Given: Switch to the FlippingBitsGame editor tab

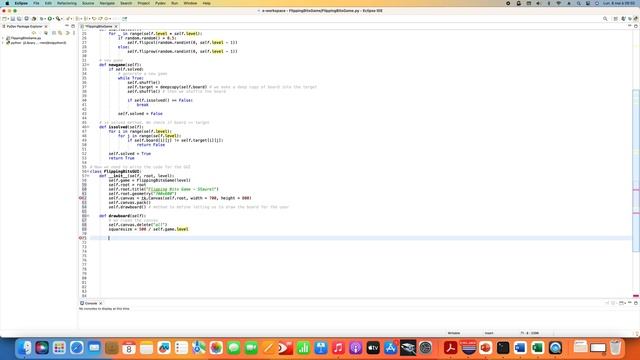Looking at the screenshot, I should [x=98, y=27].
